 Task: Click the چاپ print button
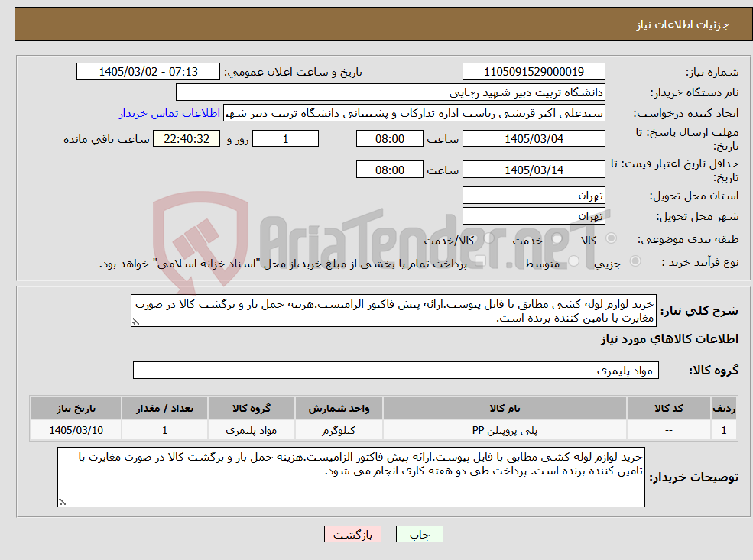pyautogui.click(x=419, y=534)
